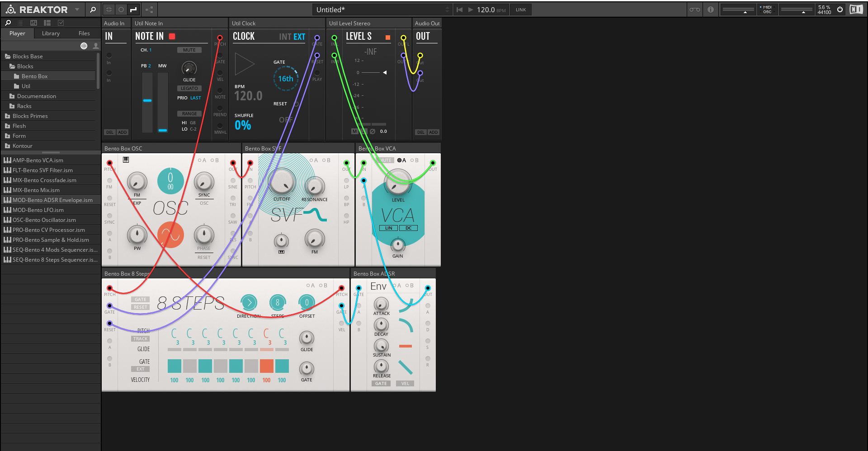Viewport: 868px width, 451px height.
Task: Toggle the LEGATO button in Note In
Action: pyautogui.click(x=189, y=89)
